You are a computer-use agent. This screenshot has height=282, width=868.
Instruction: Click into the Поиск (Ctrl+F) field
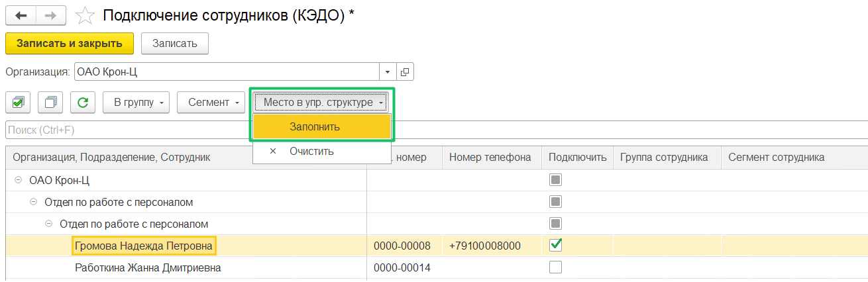click(436, 129)
